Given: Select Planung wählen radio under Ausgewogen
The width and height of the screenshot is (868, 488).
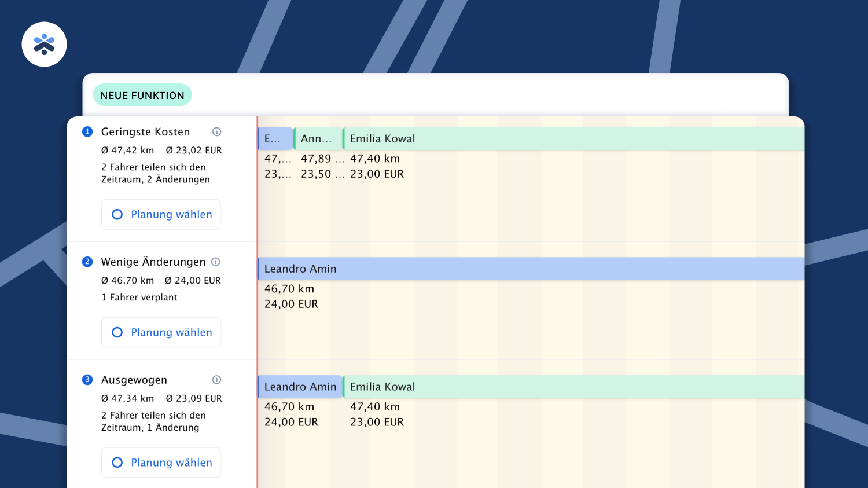Looking at the screenshot, I should [x=117, y=463].
